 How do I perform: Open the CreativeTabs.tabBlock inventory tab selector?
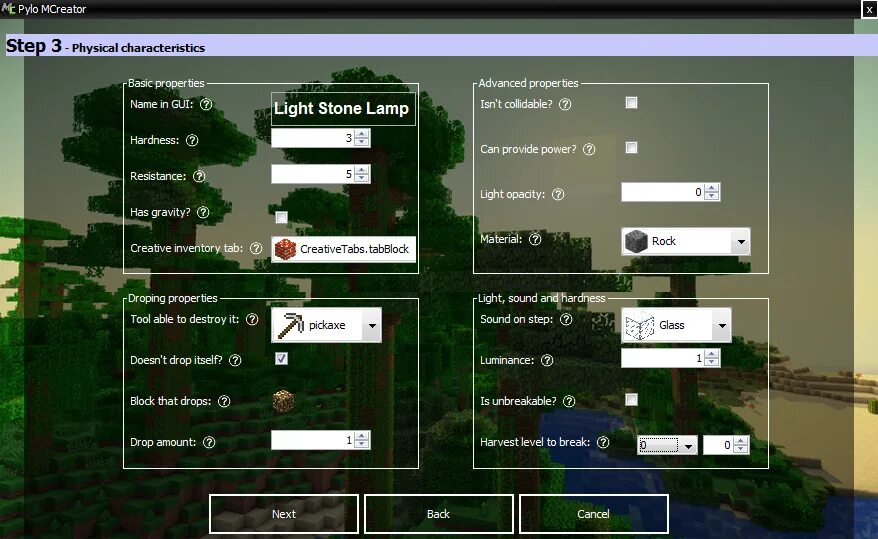click(344, 249)
